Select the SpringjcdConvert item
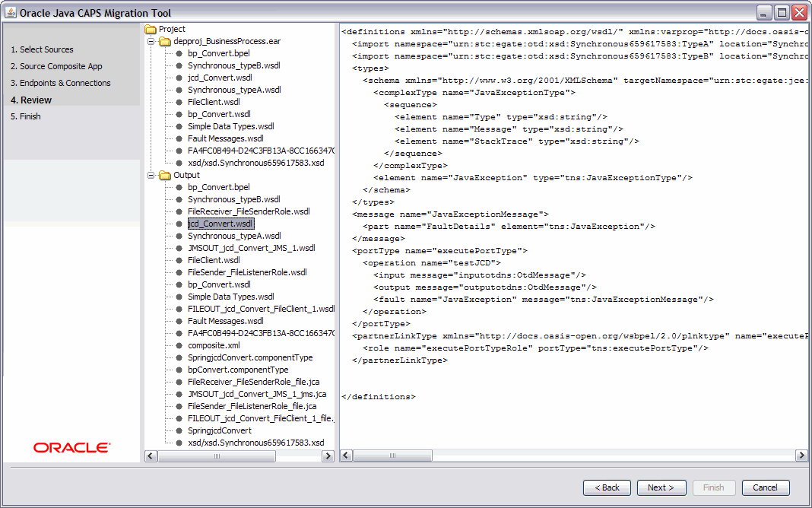Viewport: 812px width, 508px height. tap(220, 431)
